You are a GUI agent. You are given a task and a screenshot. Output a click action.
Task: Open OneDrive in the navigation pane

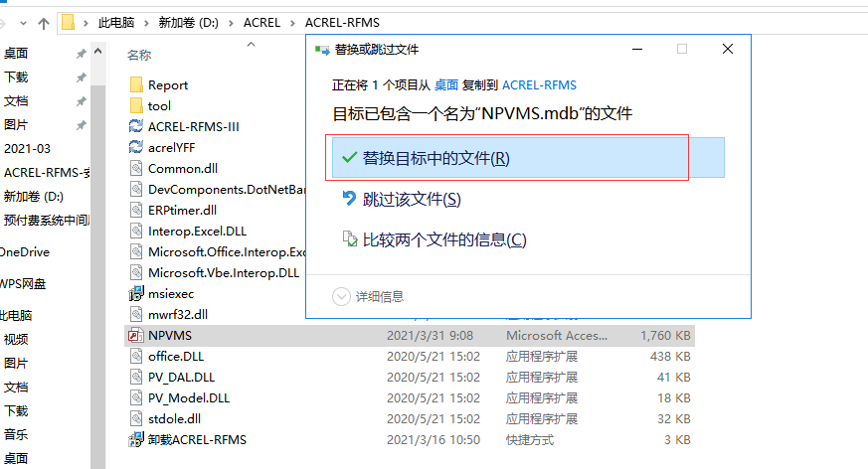click(x=25, y=251)
